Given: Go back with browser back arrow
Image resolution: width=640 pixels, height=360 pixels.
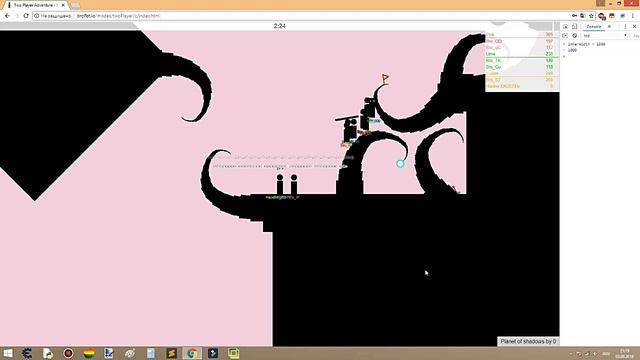Looking at the screenshot, I should click(x=7, y=16).
